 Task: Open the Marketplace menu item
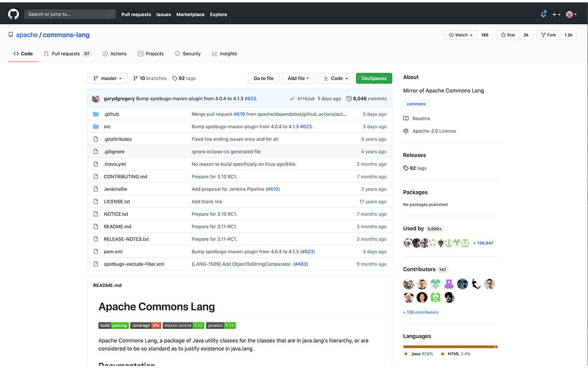pos(190,14)
